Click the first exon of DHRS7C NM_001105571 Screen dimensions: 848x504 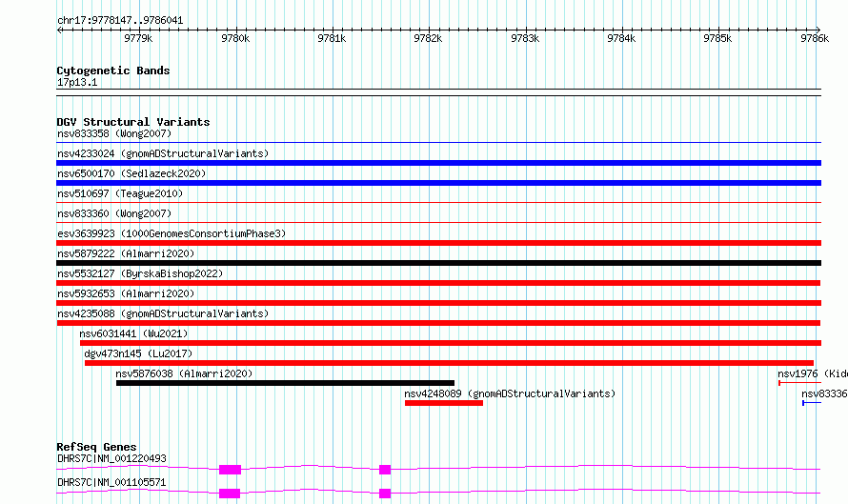[x=230, y=494]
